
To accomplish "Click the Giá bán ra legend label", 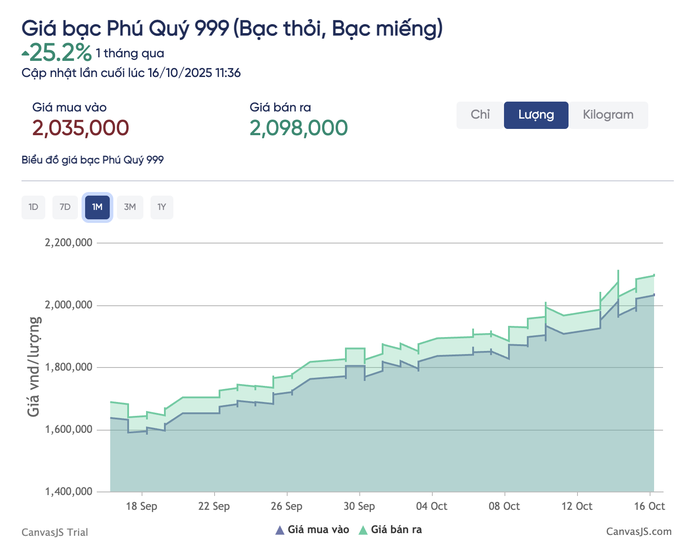I will tap(397, 530).
